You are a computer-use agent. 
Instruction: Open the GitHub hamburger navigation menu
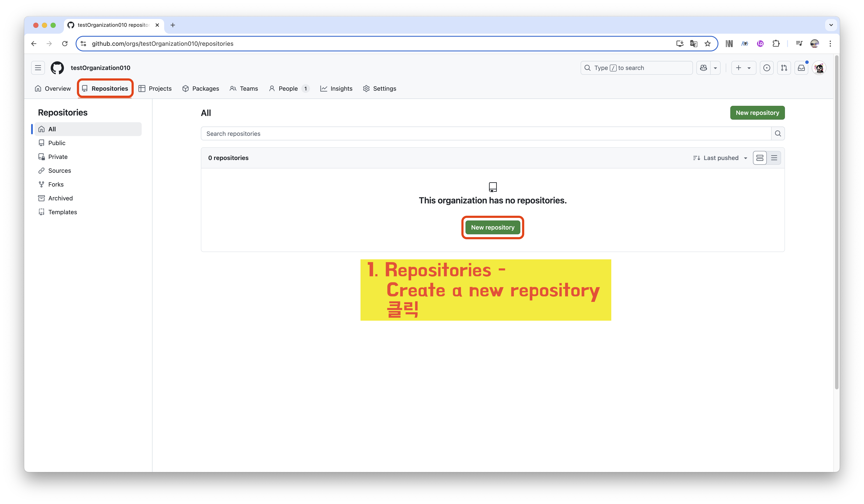(x=38, y=68)
